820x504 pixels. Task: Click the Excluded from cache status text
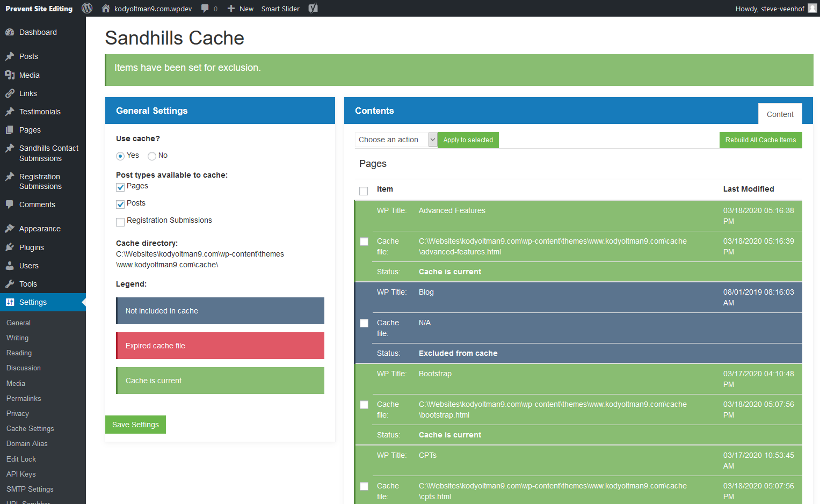point(458,353)
